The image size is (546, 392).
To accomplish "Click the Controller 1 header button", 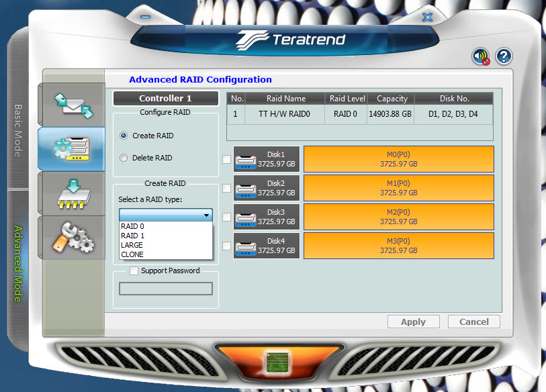I will [x=166, y=98].
